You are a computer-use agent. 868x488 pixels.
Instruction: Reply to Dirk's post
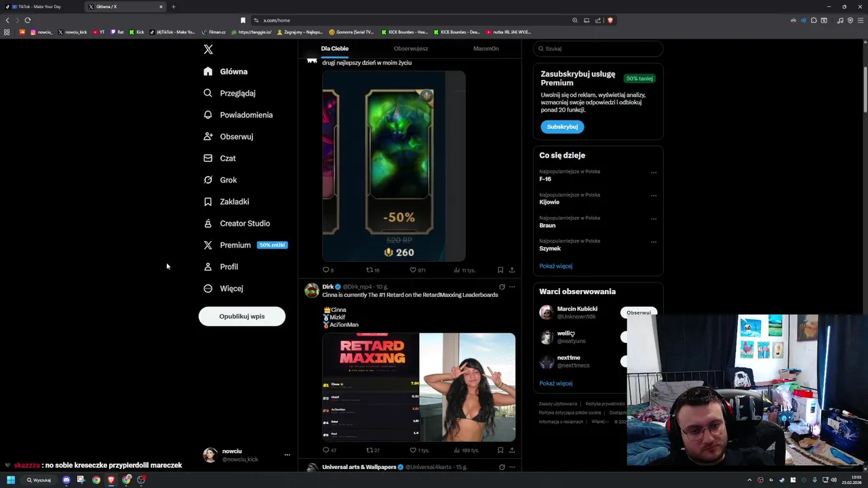tap(330, 450)
